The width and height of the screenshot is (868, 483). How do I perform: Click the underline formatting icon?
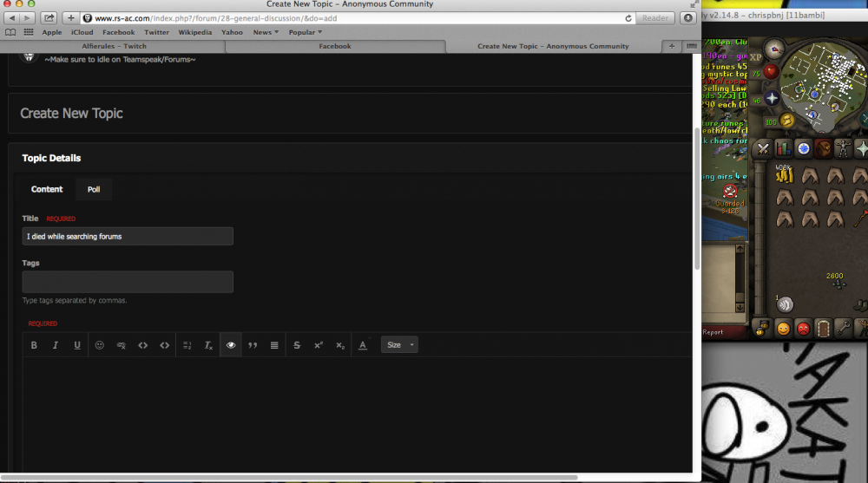pyautogui.click(x=77, y=345)
